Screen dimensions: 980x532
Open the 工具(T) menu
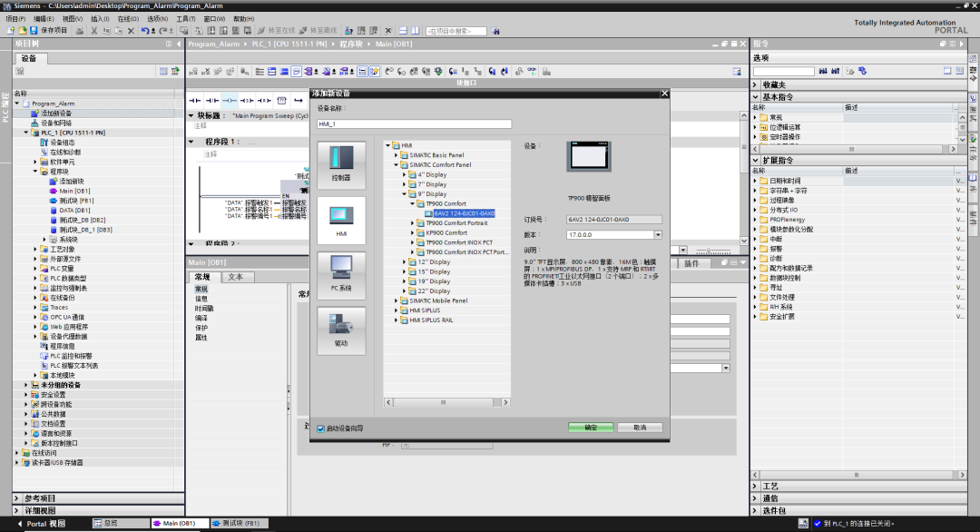pos(186,19)
